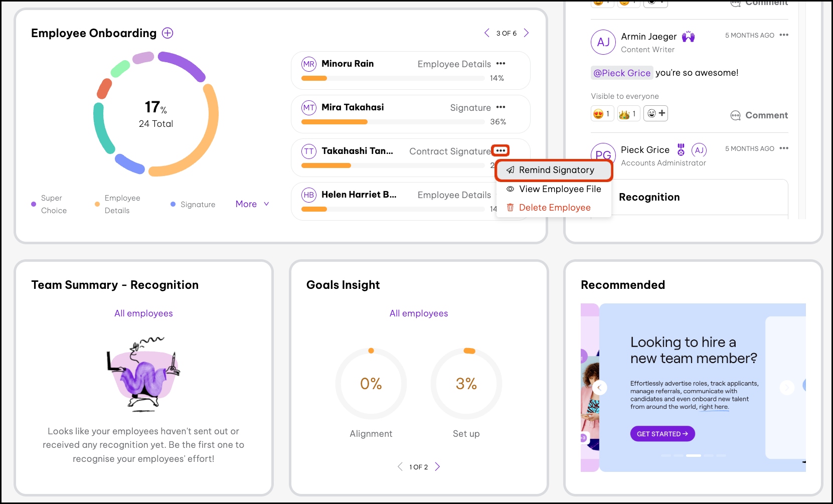Toggle the crown emoji reaction
This screenshot has height=504, width=833.
click(x=628, y=114)
